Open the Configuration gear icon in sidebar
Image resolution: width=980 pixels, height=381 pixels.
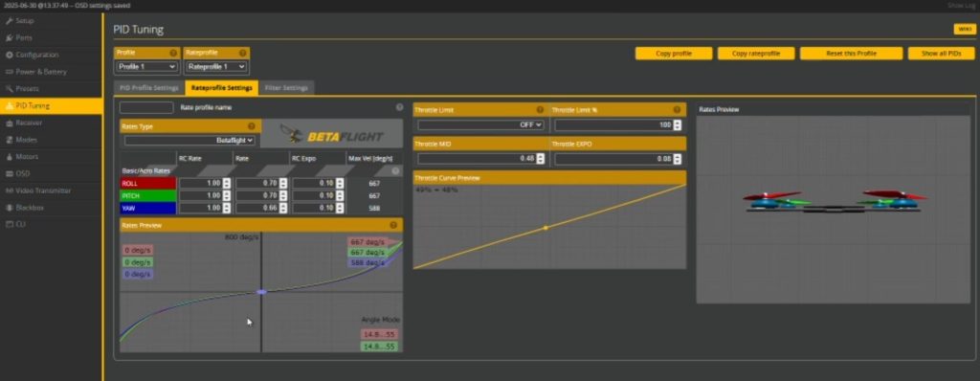(x=10, y=55)
